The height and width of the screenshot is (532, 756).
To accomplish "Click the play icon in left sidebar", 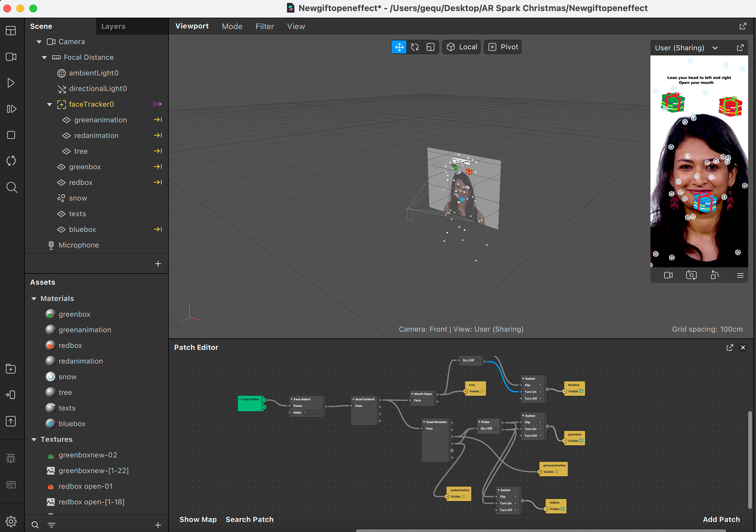I will pos(11,83).
